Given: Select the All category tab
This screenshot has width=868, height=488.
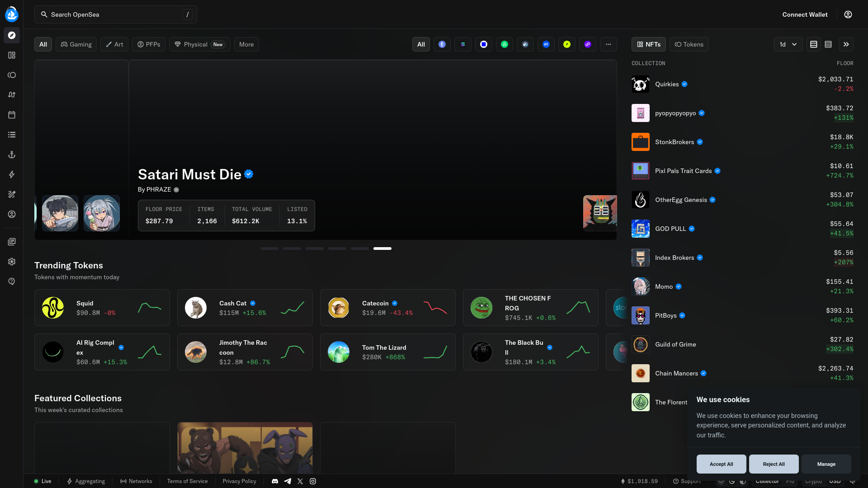Looking at the screenshot, I should coord(43,44).
